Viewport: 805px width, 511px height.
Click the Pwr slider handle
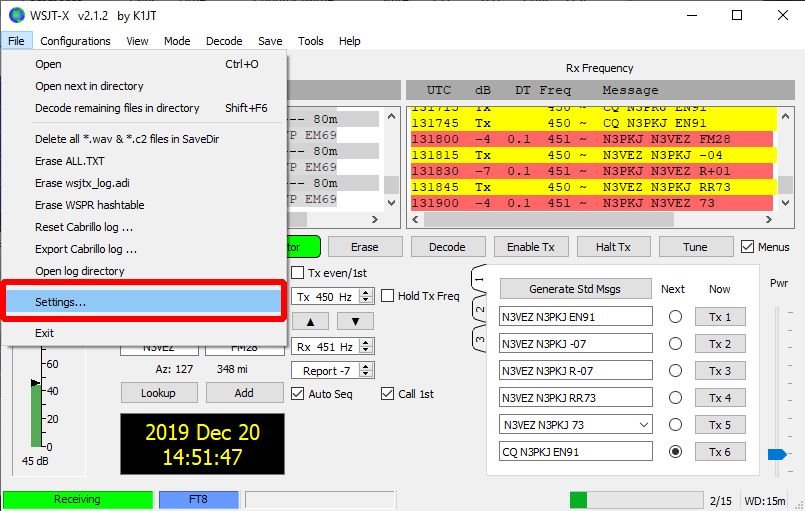777,455
